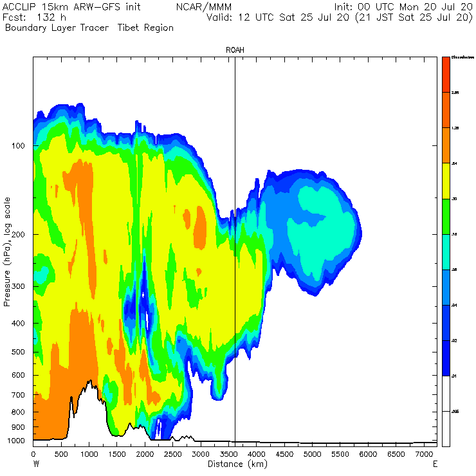Viewport: 476px width, 476px height.
Task: Choose the green colorbar segment
Action: (446, 216)
